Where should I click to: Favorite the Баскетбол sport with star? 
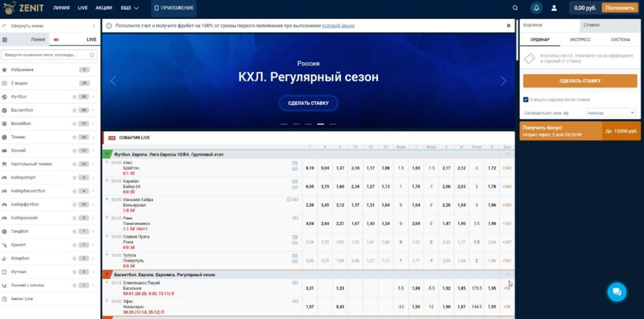[74, 111]
